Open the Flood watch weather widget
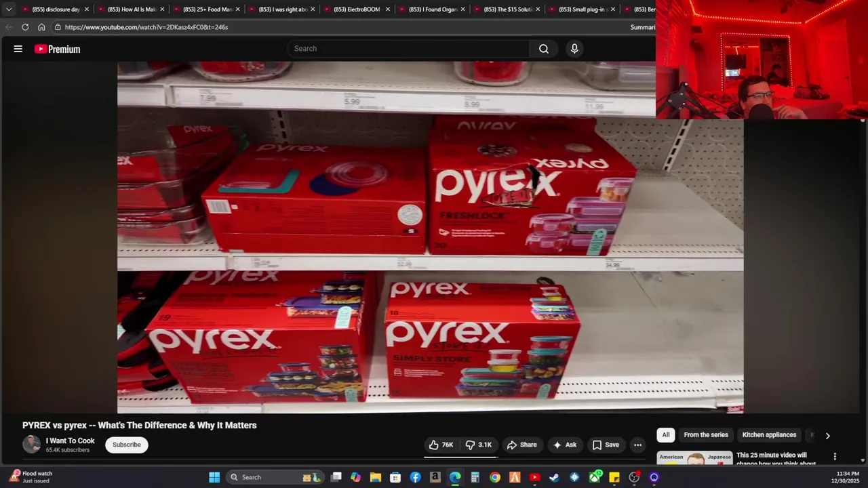The image size is (868, 488). pos(30,477)
